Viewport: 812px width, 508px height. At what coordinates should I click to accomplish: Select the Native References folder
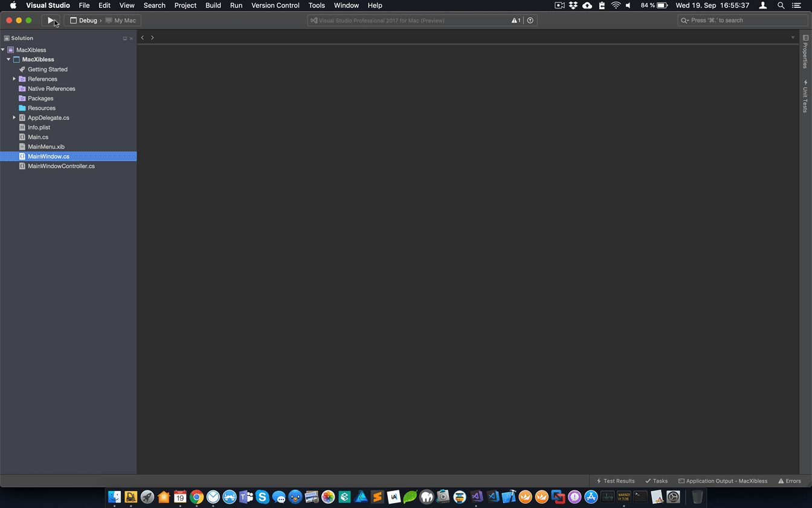51,89
